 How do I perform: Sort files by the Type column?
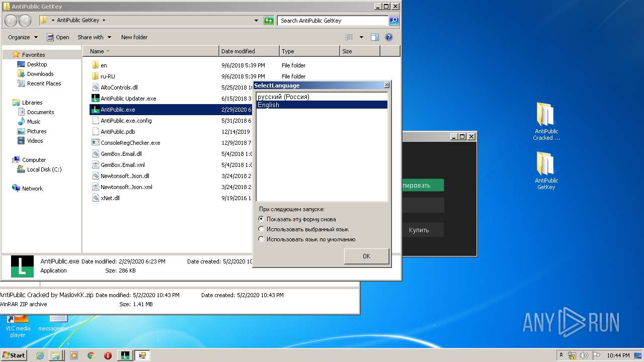[309, 51]
